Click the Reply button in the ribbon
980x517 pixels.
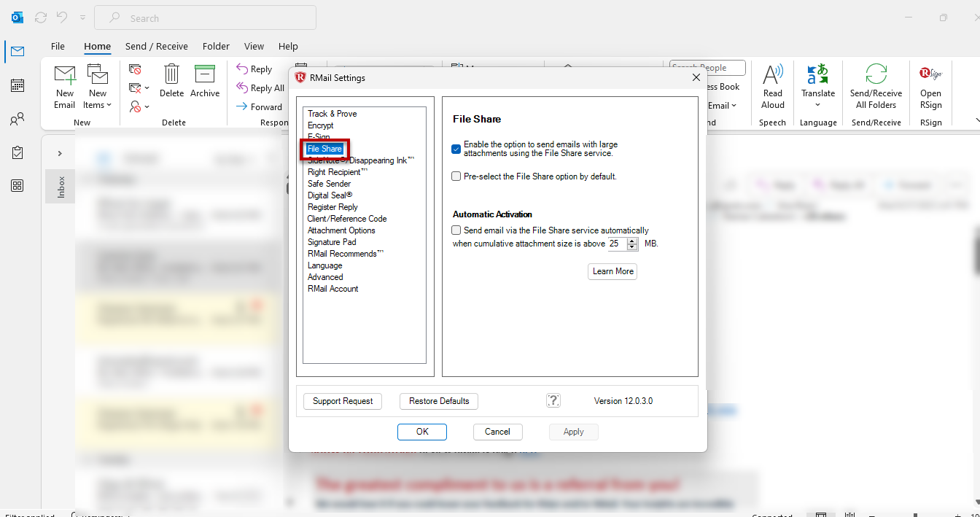pyautogui.click(x=254, y=69)
